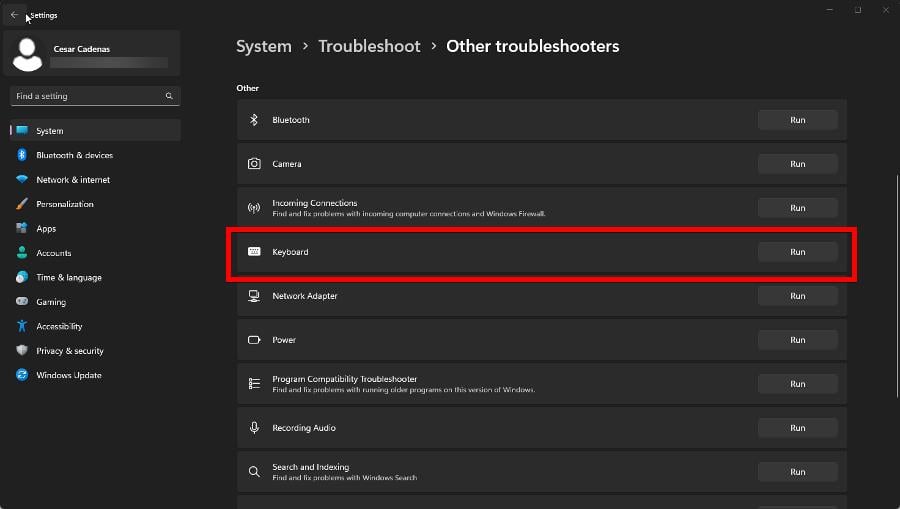
Task: Run the Keyboard troubleshooter
Action: (797, 252)
